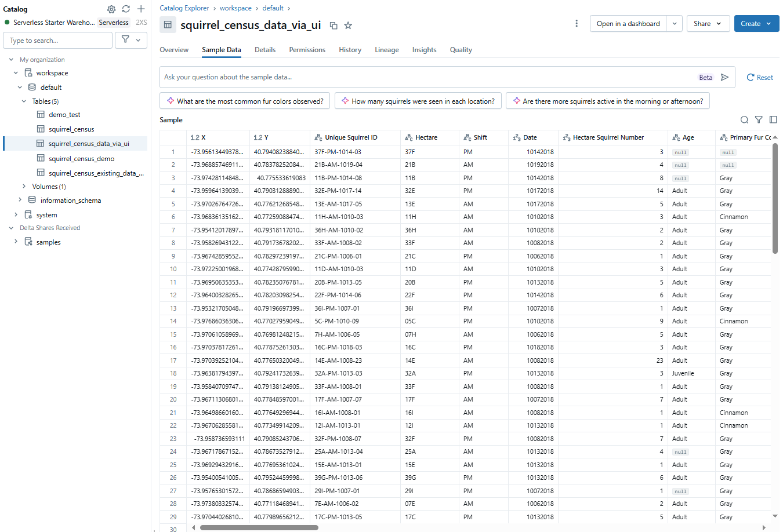The image size is (783, 532).
Task: Open search within the Sample data grid
Action: click(744, 119)
